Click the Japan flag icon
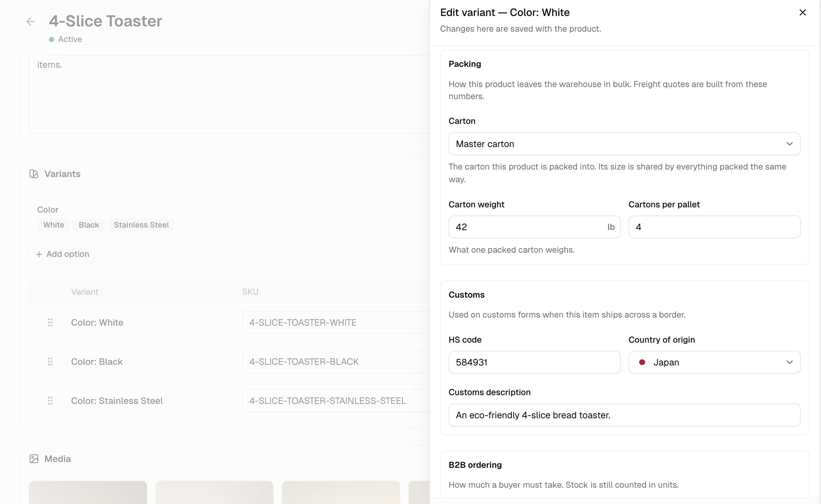 [x=642, y=362]
